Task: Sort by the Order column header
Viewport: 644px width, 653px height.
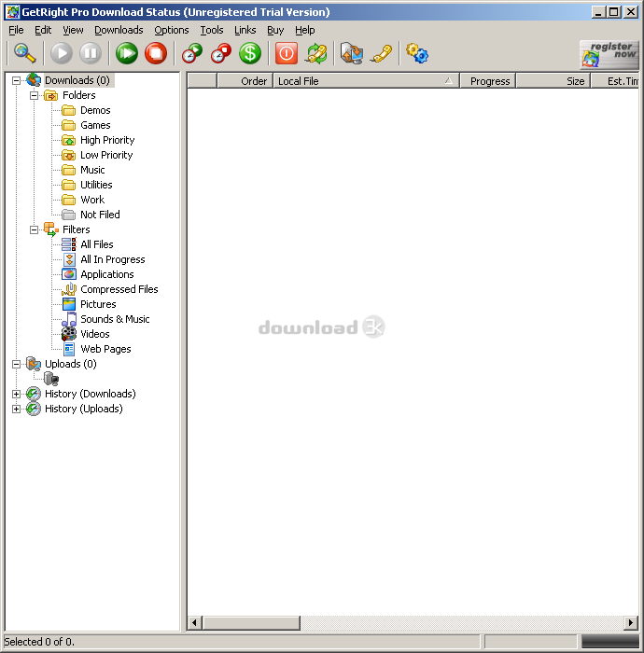Action: coord(245,81)
